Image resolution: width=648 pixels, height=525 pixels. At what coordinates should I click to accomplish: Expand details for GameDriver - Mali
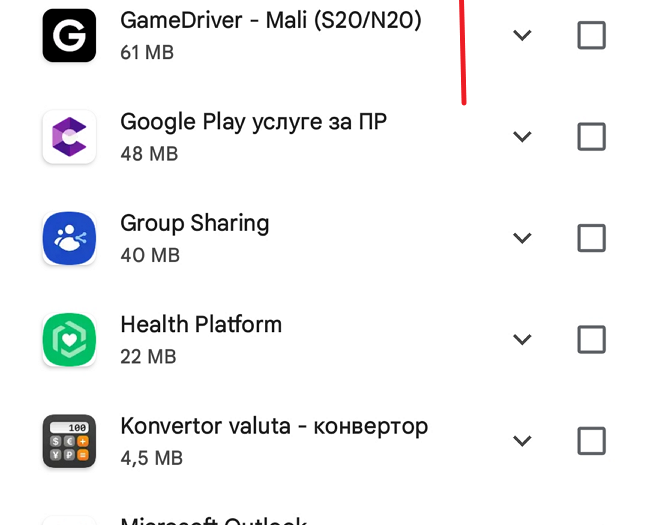(x=522, y=35)
